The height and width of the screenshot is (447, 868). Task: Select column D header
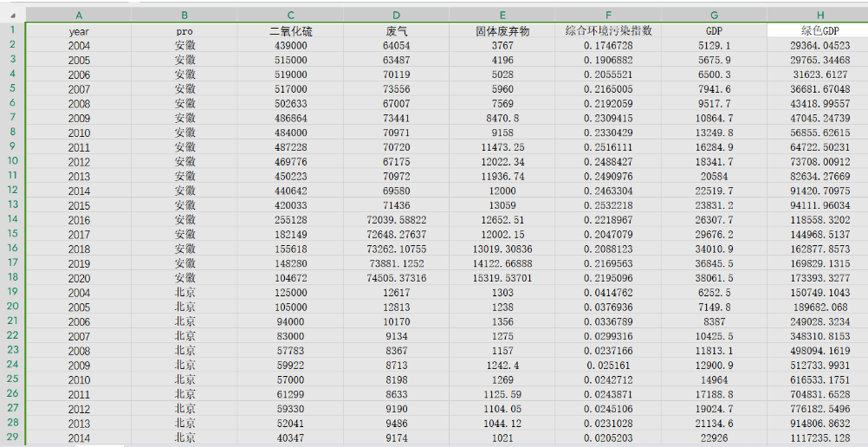click(397, 16)
